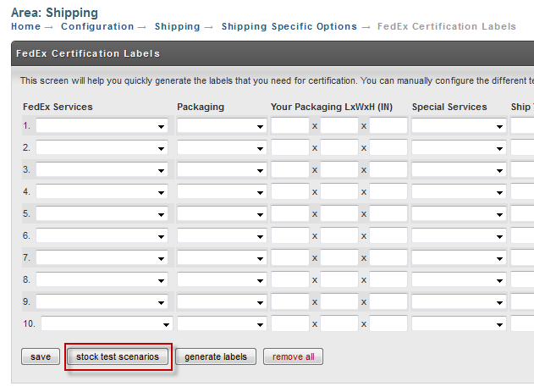This screenshot has height=392, width=534.
Task: Expand Packaging dropdown in row 5
Action: pos(222,214)
